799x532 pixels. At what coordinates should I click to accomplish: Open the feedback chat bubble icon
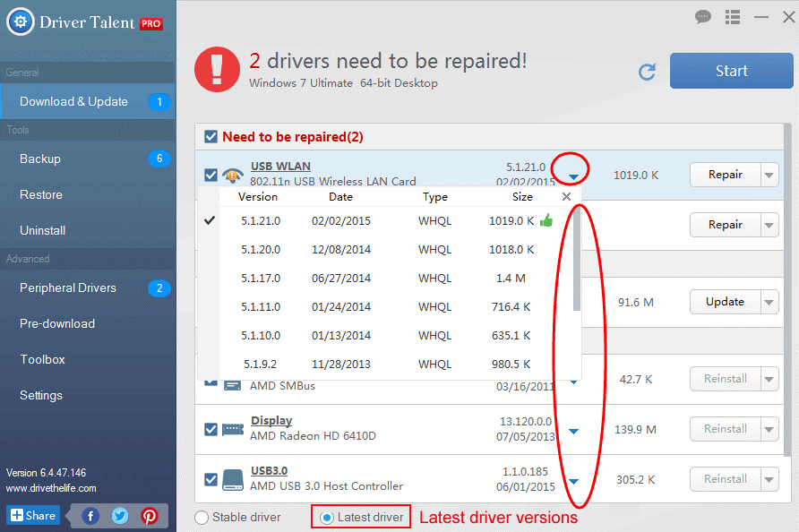(x=703, y=17)
